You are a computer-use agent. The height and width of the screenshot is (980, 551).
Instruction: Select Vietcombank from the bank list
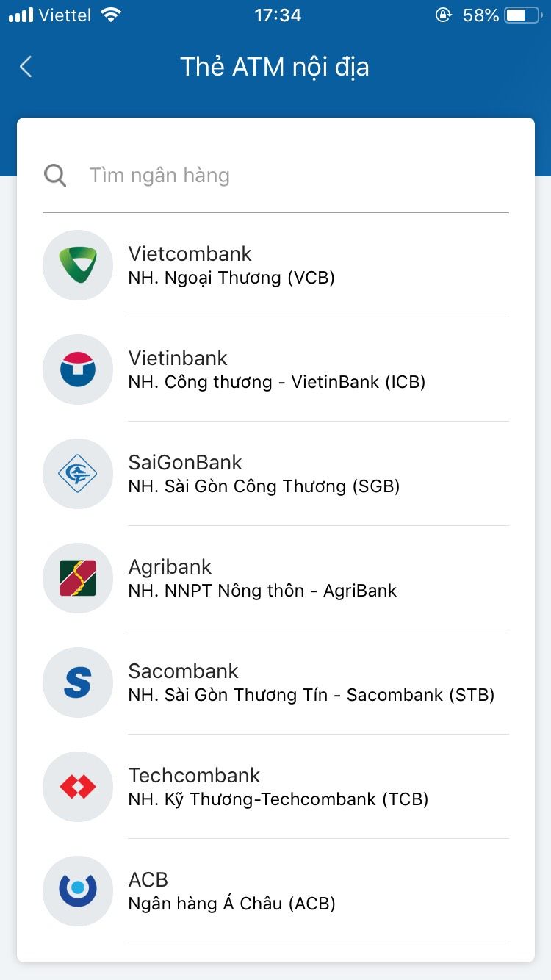click(190, 254)
